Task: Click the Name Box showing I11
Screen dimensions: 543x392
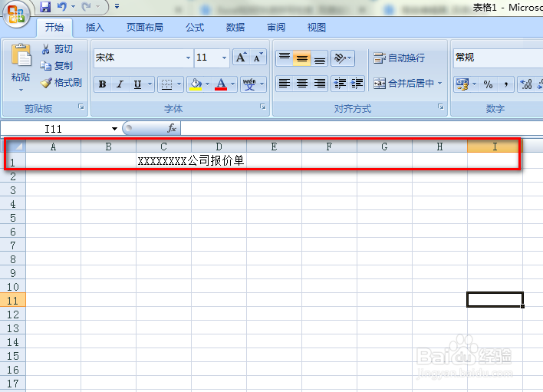Action: pos(55,129)
